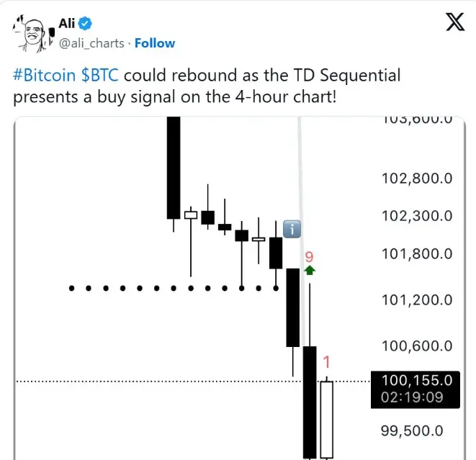Open the @ali_charts handle link
Image resolution: width=476 pixels, height=460 pixels.
[90, 43]
